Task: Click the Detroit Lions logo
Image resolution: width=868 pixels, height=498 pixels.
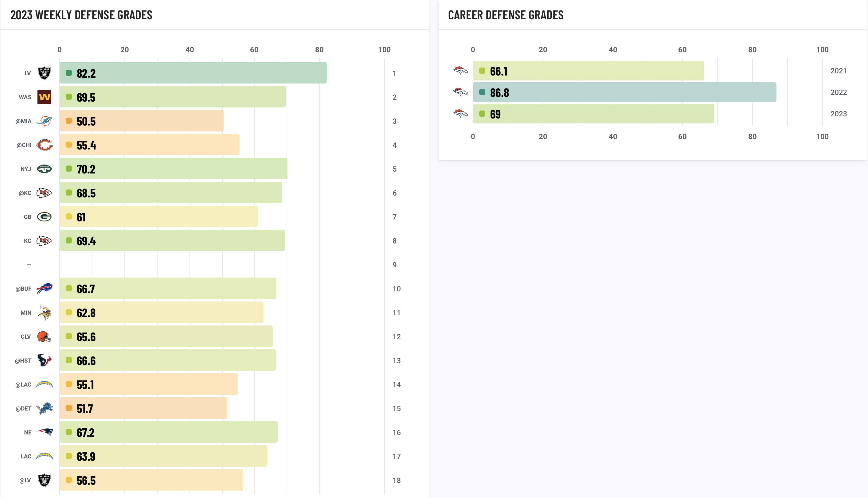Action: click(x=44, y=408)
